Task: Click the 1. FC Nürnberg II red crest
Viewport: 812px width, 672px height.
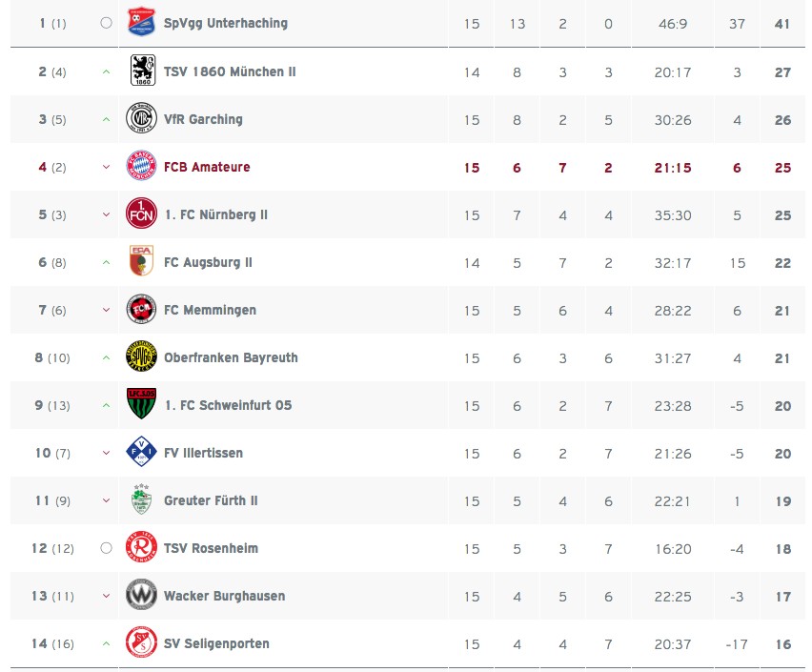Action: tap(141, 213)
